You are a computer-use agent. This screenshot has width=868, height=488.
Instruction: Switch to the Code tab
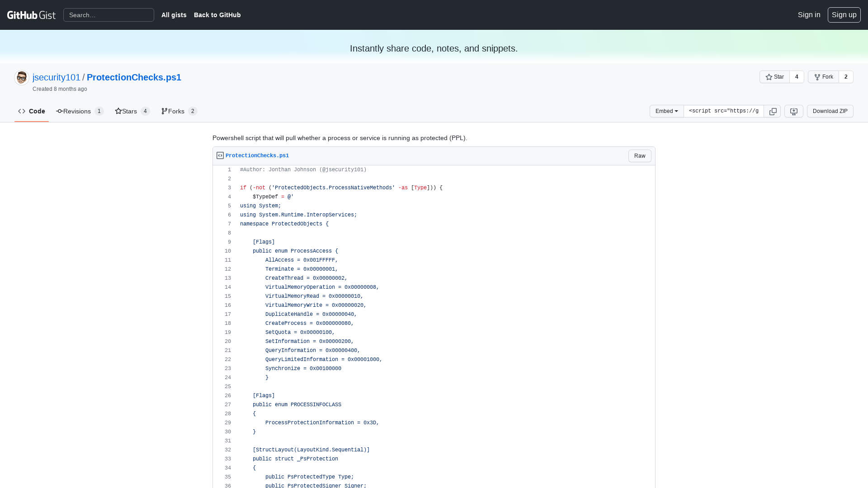click(x=32, y=111)
